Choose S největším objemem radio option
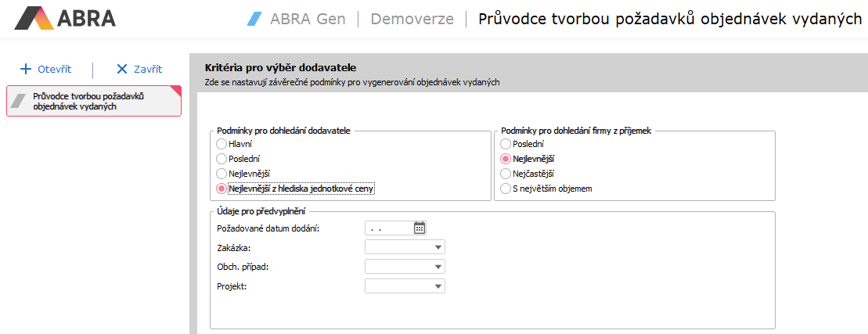The width and height of the screenshot is (868, 334). pos(506,189)
